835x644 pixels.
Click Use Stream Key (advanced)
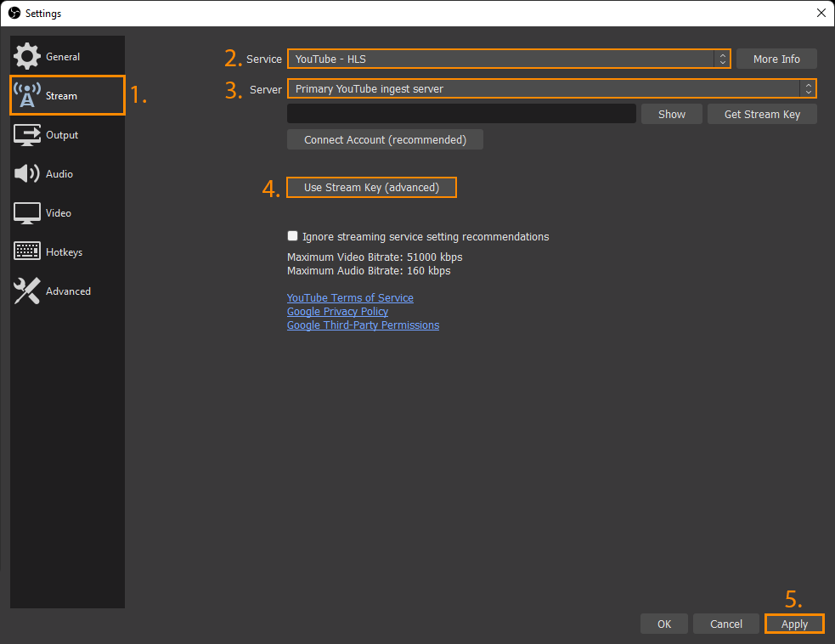(371, 188)
